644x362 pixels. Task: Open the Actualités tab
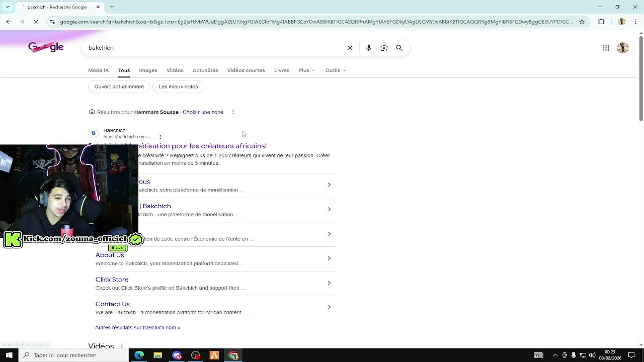tap(205, 70)
